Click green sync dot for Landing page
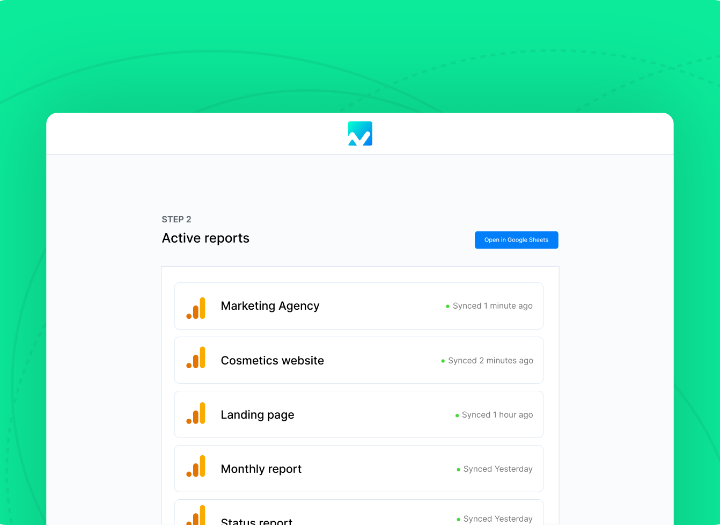 click(457, 415)
